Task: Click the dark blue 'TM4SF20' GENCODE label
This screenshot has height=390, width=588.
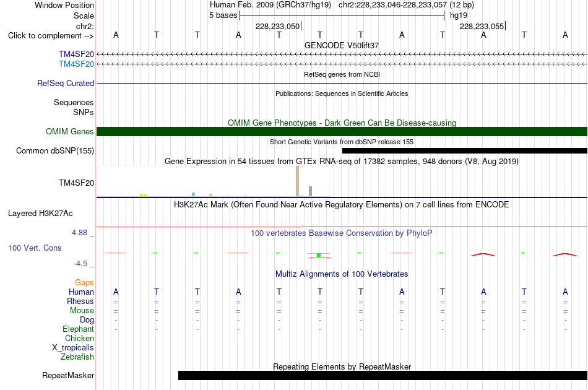Action: coord(76,54)
